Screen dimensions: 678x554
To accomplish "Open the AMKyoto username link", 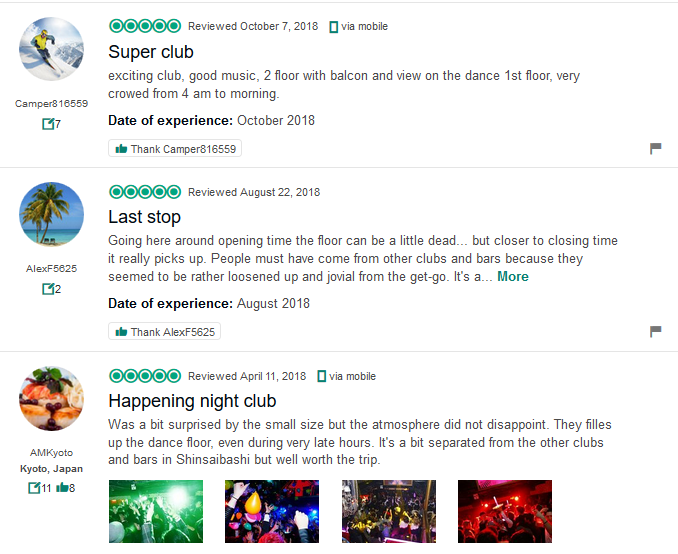I will (51, 453).
